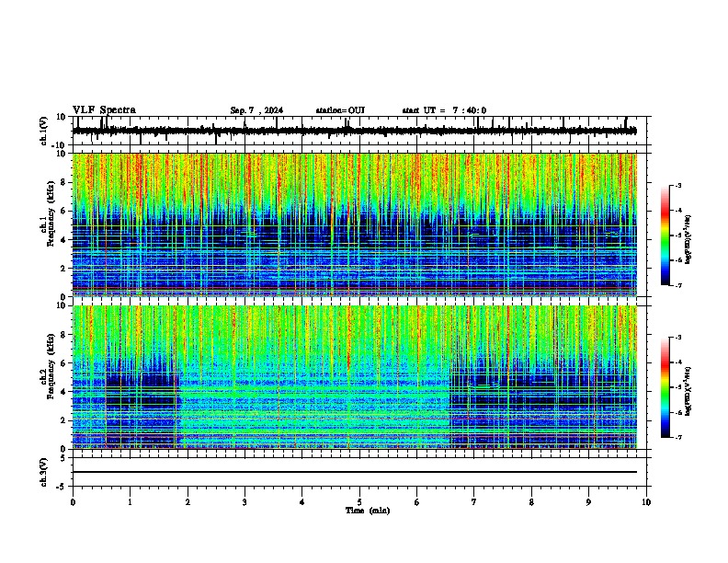Click the "-3" label on ch.1 color bar
The height and width of the screenshot is (563, 728).
677,185
